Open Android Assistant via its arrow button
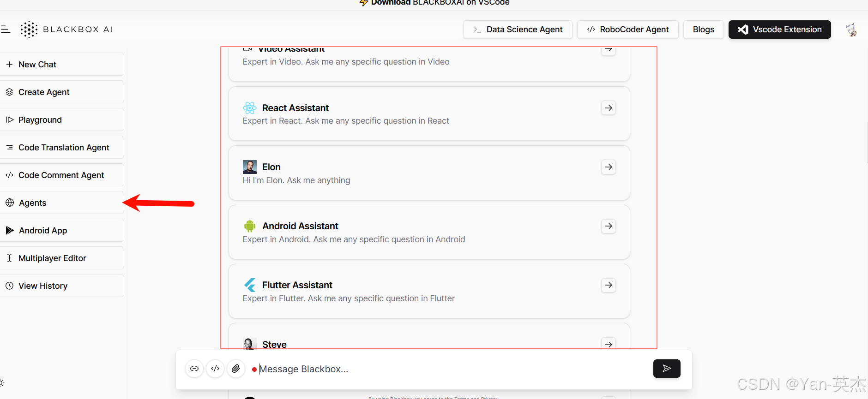The image size is (868, 399). [609, 226]
